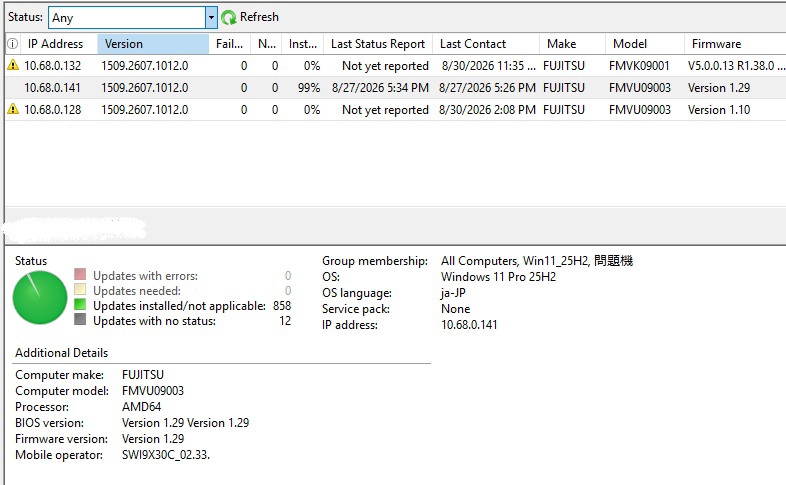Sort by Version column header
Image resolution: width=786 pixels, height=485 pixels.
(x=153, y=44)
